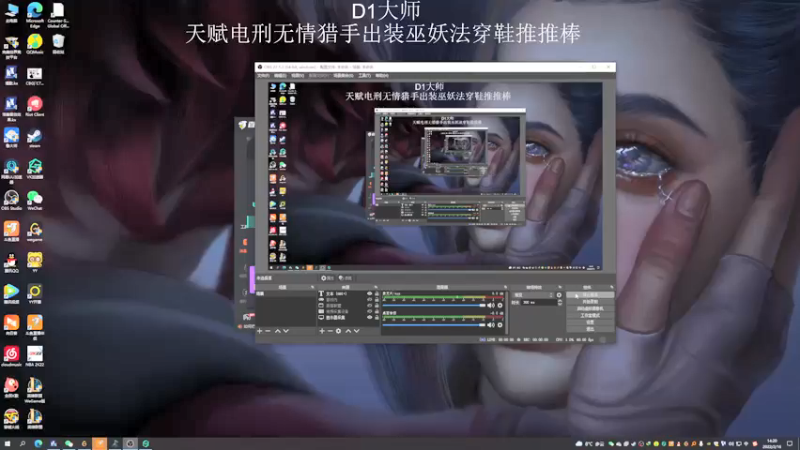
Task: Pop out the Sources dock panel
Action: (376, 287)
